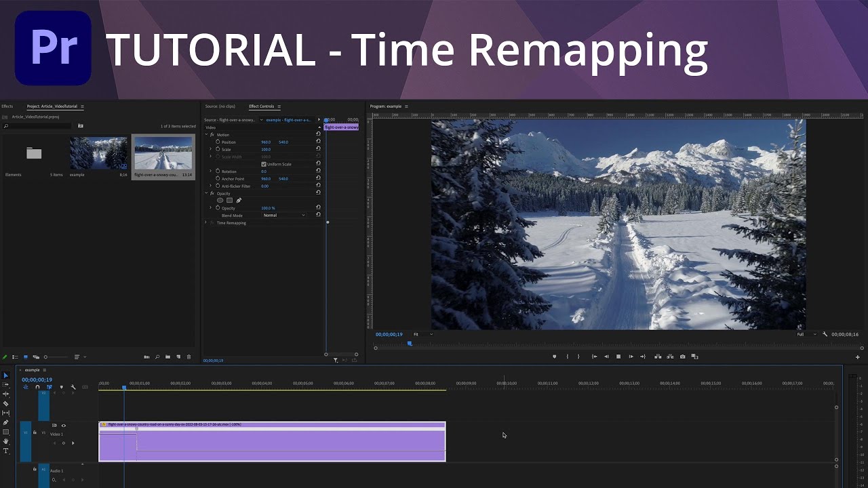Click the Lift button
The height and width of the screenshot is (488, 868).
coord(658,357)
